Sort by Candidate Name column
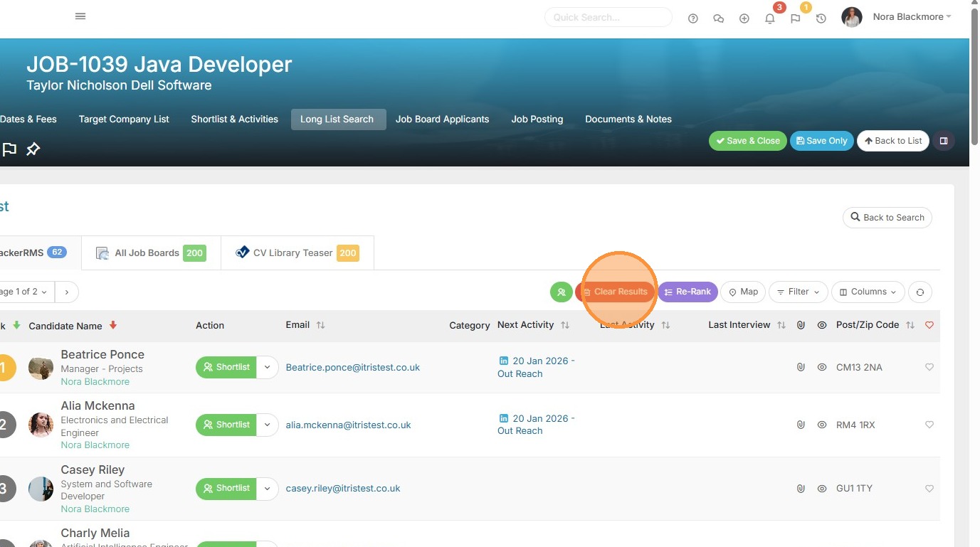Screen dimensions: 980x547 pos(73,326)
